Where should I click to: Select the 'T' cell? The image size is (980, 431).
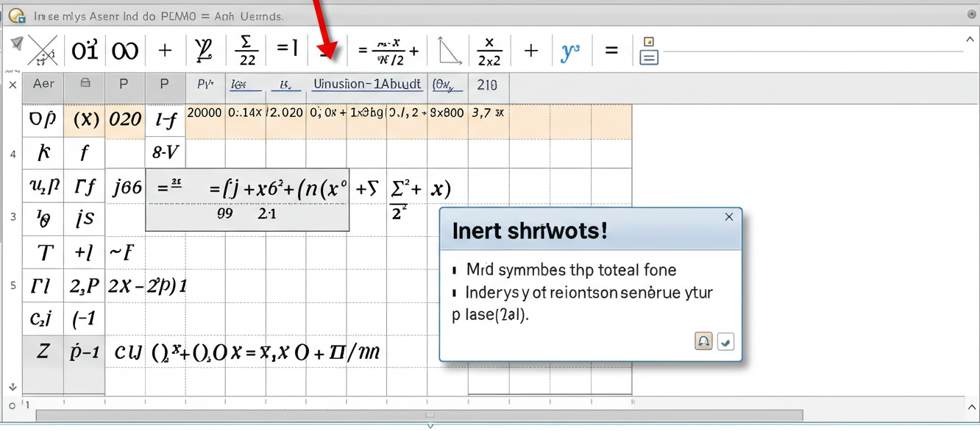coord(44,254)
